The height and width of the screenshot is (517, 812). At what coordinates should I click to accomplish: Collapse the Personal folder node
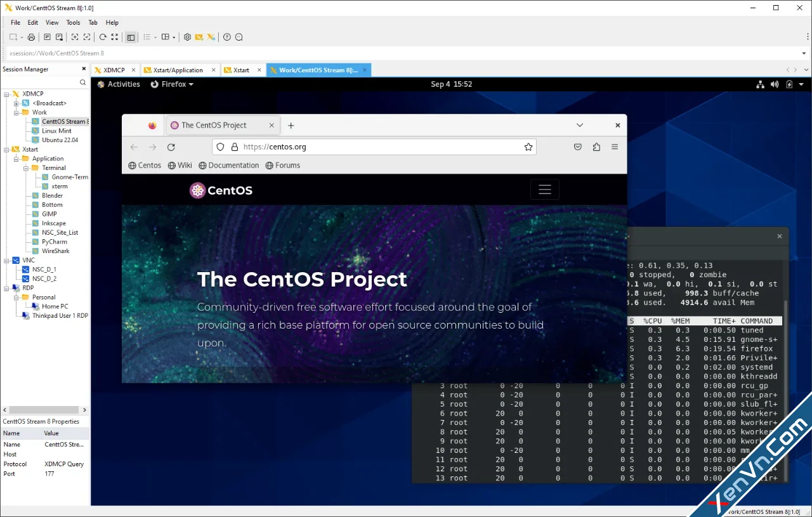[x=16, y=297]
